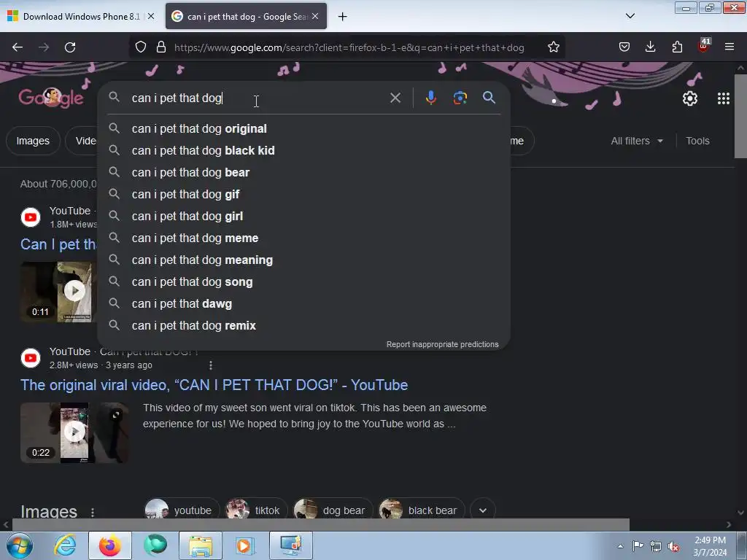Reload the current page

[x=70, y=47]
